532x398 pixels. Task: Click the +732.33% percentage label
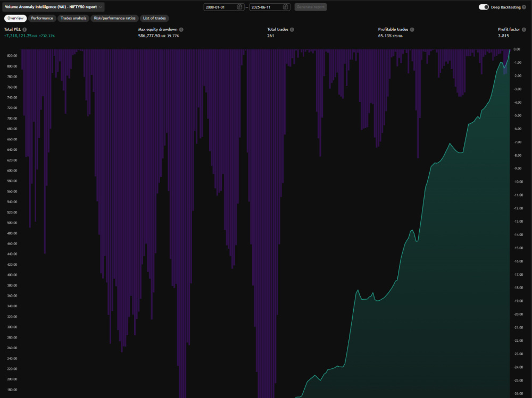tap(47, 36)
